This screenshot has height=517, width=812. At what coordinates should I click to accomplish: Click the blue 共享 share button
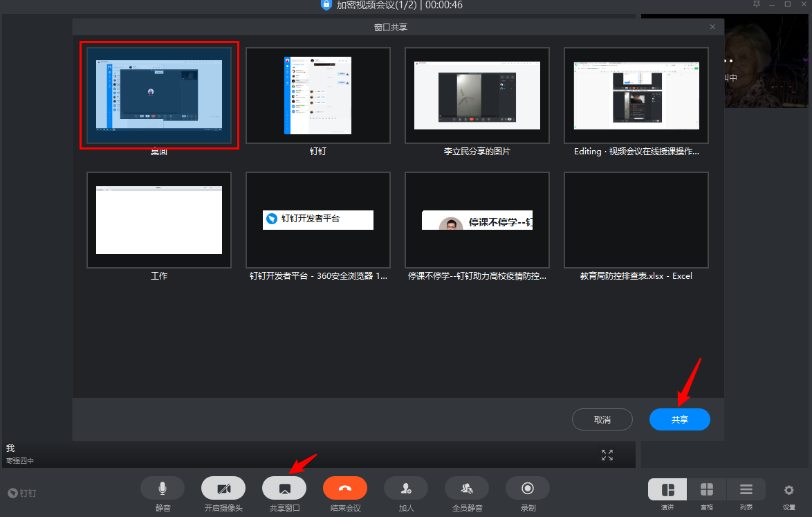679,419
